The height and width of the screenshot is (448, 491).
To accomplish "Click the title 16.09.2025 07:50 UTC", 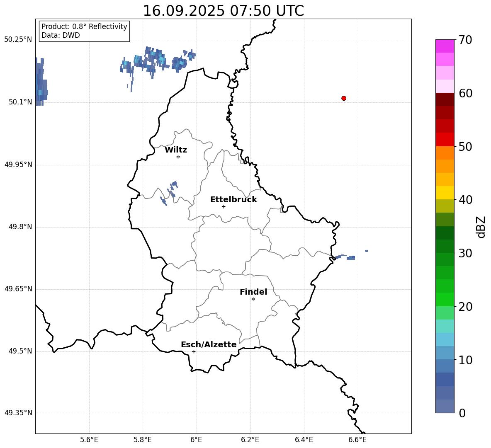I will click(224, 11).
